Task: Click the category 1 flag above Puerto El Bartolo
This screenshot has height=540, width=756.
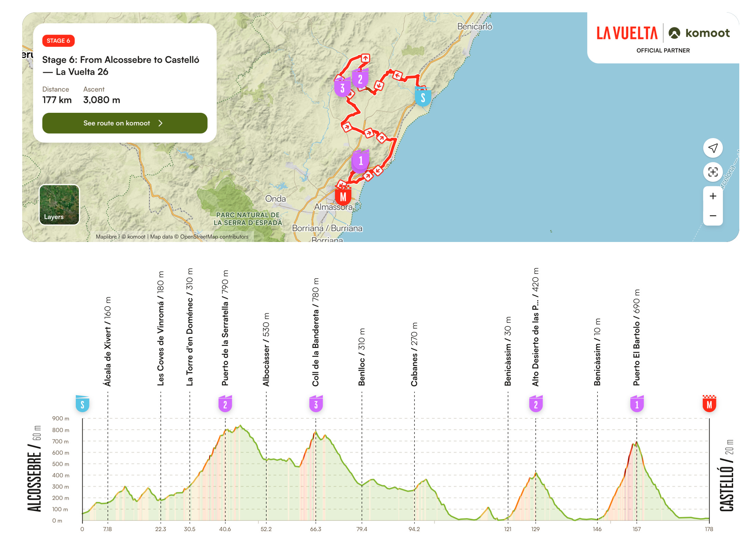Action: (637, 404)
